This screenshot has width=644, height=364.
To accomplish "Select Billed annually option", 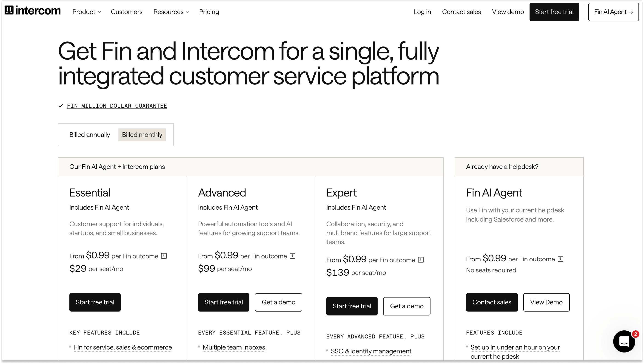I will [x=89, y=135].
